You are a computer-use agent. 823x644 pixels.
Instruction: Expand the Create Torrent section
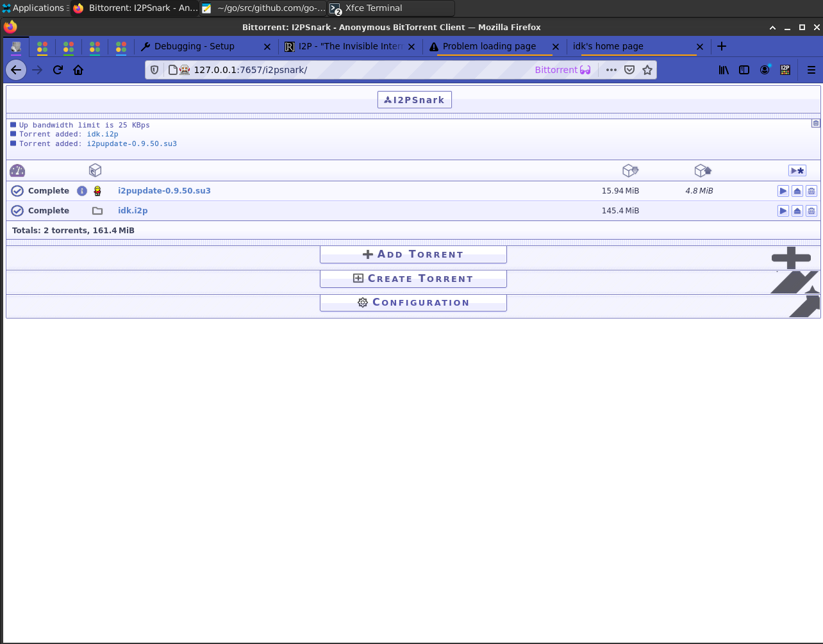413,279
